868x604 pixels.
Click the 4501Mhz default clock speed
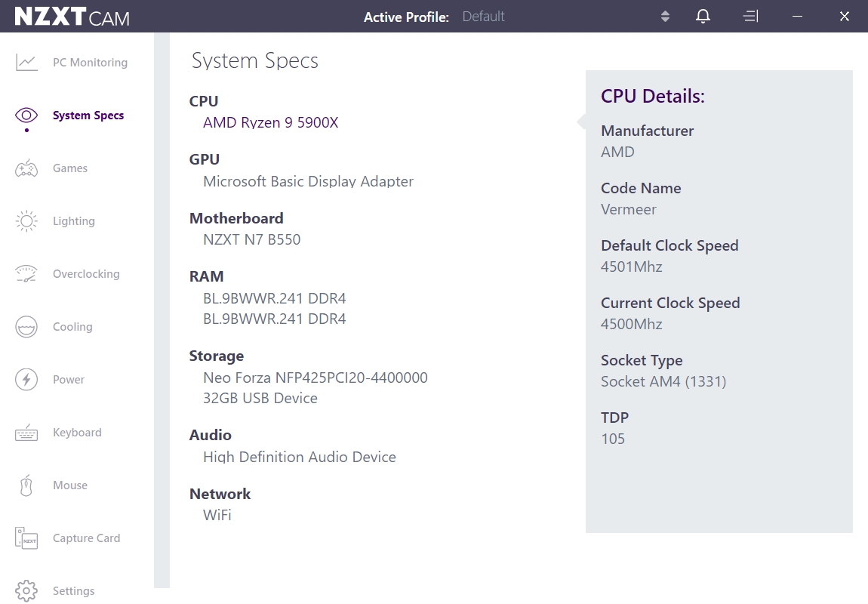click(x=632, y=267)
